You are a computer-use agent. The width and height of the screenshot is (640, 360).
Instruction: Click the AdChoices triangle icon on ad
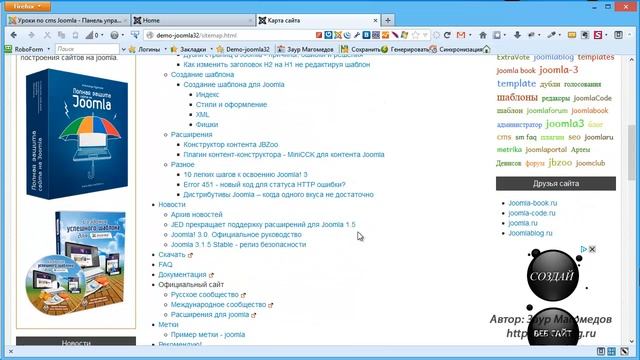click(x=584, y=249)
